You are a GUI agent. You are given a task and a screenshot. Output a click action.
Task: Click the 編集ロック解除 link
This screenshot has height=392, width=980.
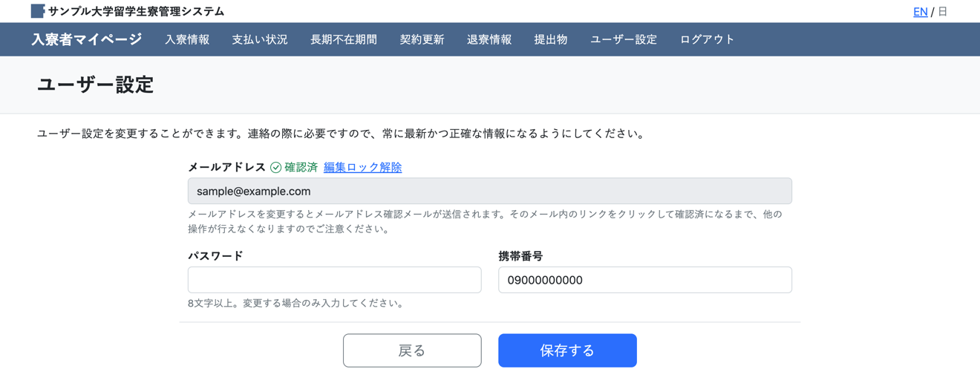[362, 168]
